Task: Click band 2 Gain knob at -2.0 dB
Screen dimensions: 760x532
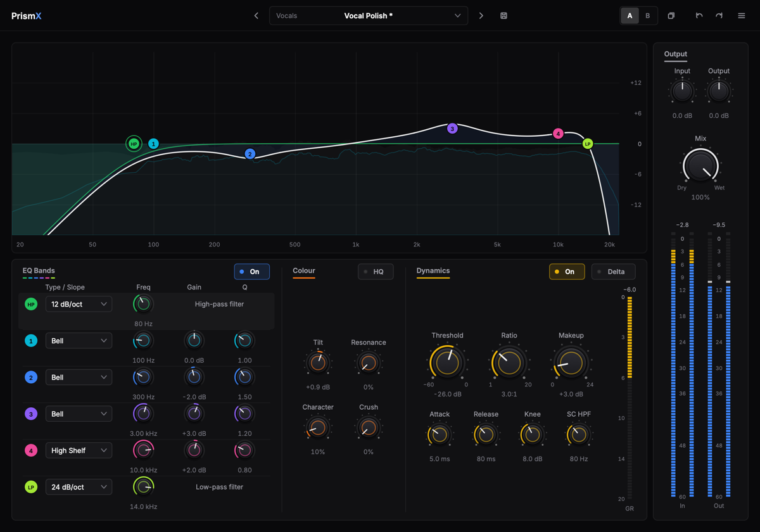Action: (x=194, y=377)
